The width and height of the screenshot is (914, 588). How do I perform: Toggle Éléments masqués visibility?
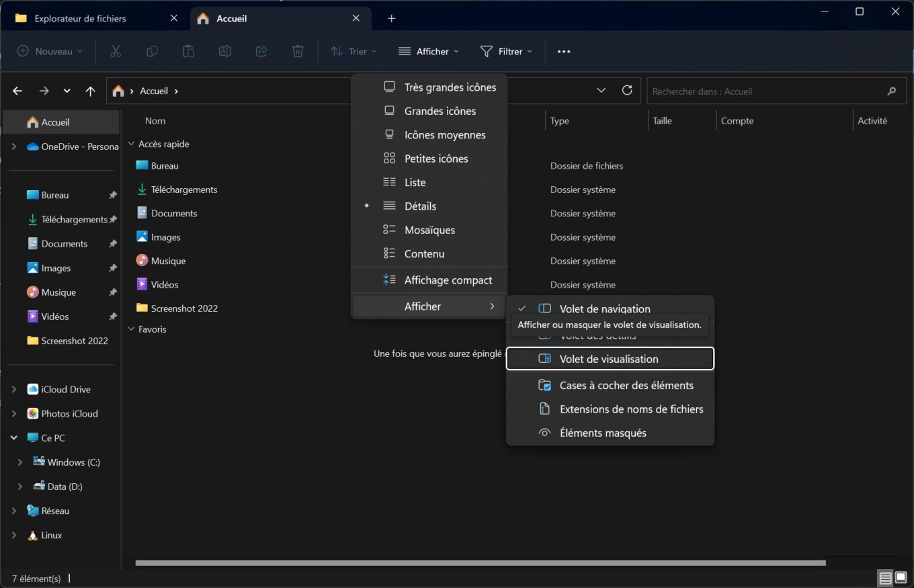pyautogui.click(x=610, y=433)
